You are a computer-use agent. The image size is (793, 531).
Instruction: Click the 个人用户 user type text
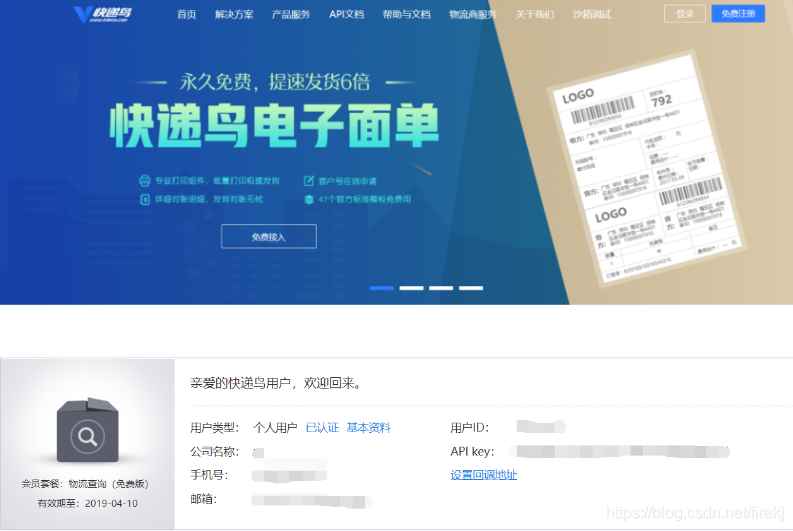point(275,428)
